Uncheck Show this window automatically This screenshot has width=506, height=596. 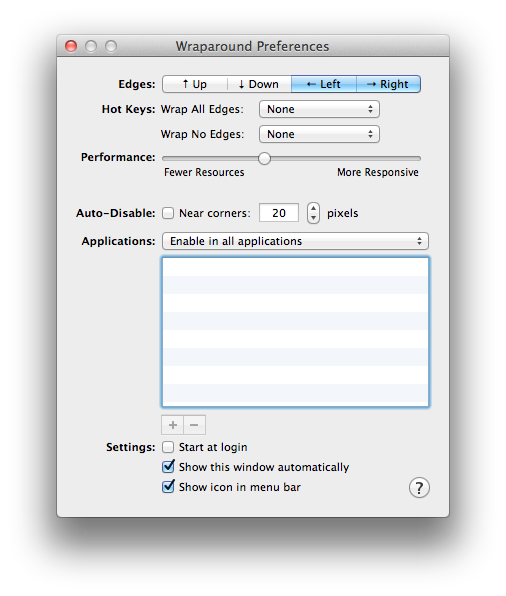[168, 467]
